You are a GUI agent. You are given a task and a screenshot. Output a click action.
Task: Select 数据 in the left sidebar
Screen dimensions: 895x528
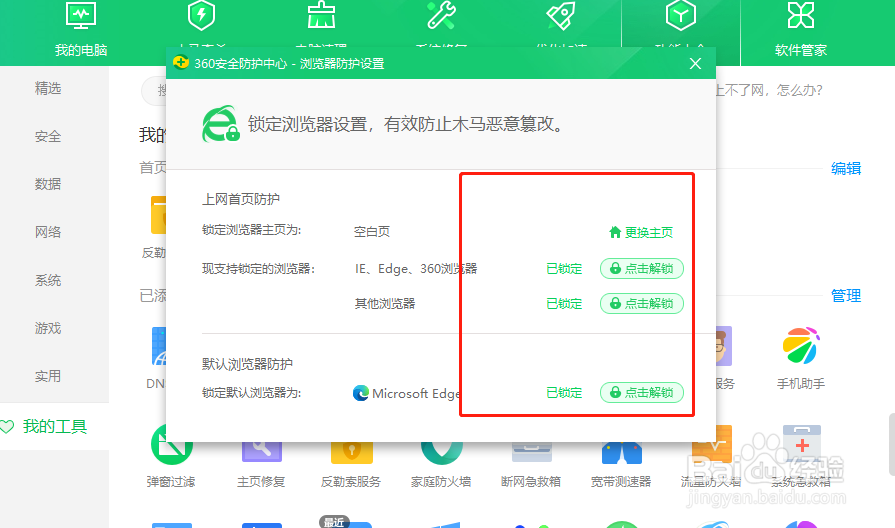pos(48,184)
